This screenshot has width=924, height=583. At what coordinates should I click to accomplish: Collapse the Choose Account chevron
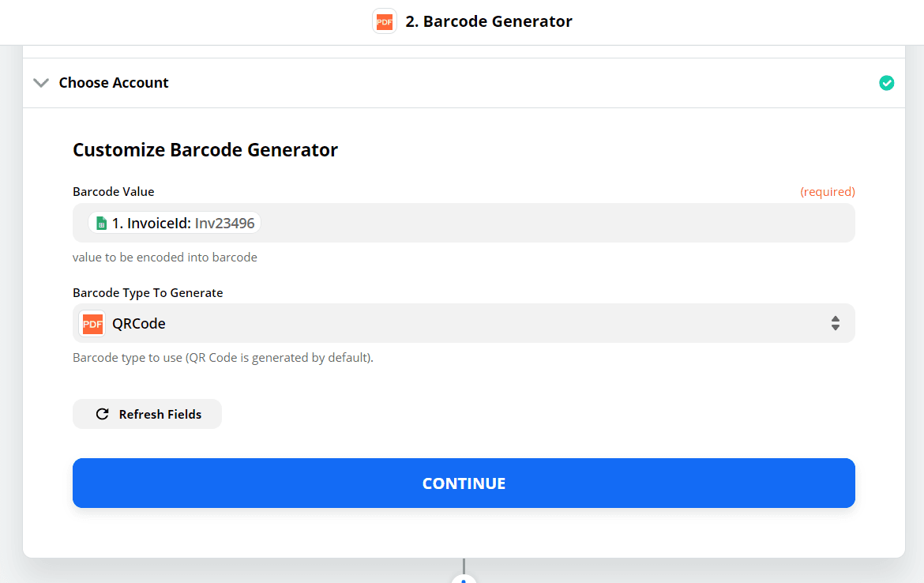41,83
